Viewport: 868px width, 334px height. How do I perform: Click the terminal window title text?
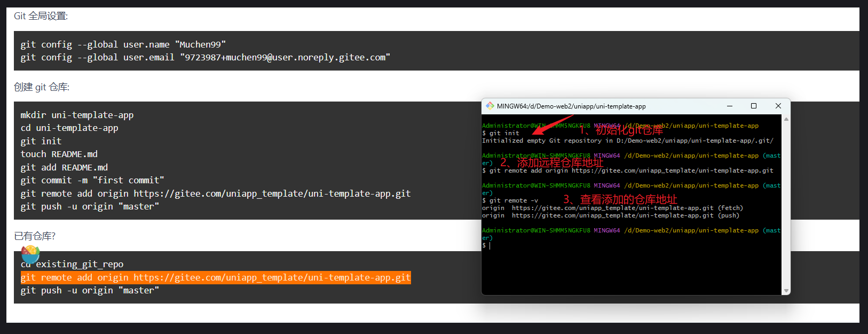click(x=571, y=106)
